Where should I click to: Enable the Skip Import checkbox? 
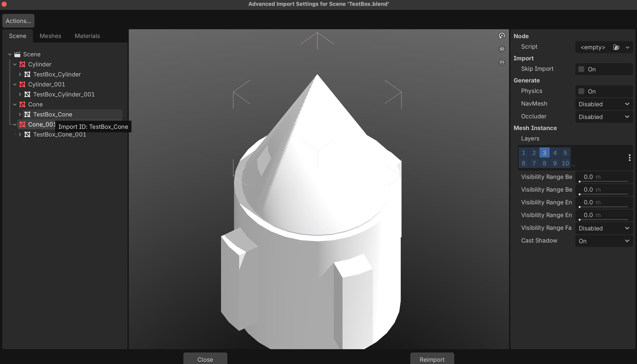(581, 69)
